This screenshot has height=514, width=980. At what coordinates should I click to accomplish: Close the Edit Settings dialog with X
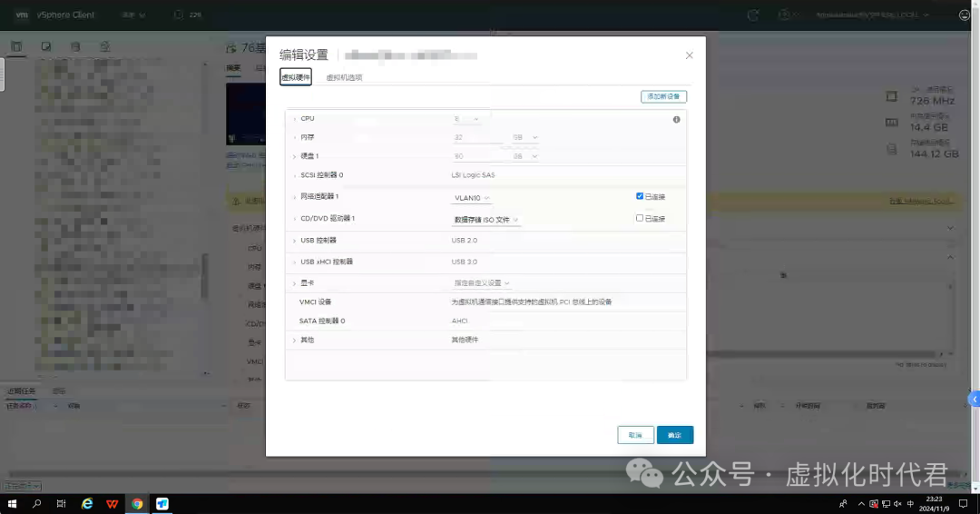pos(689,55)
